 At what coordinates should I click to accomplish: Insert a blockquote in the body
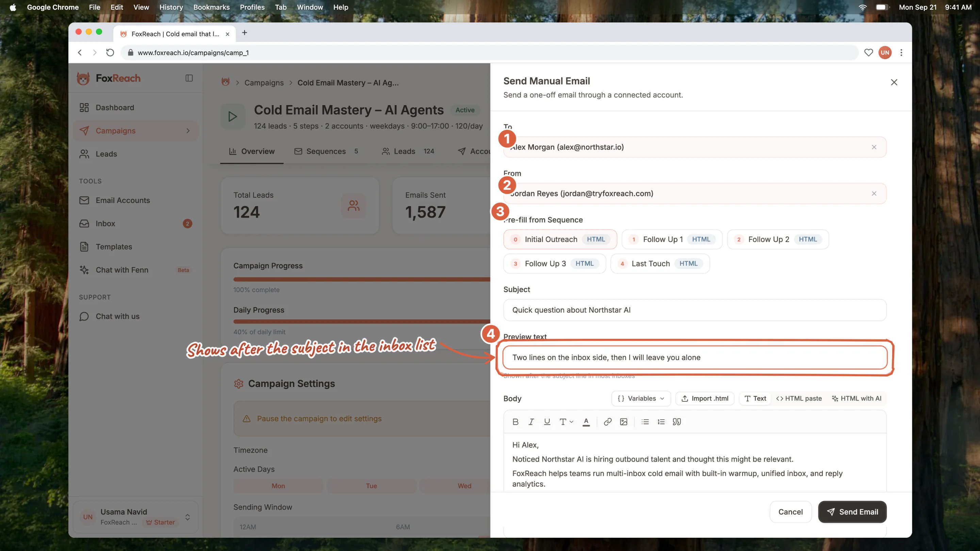click(x=677, y=422)
